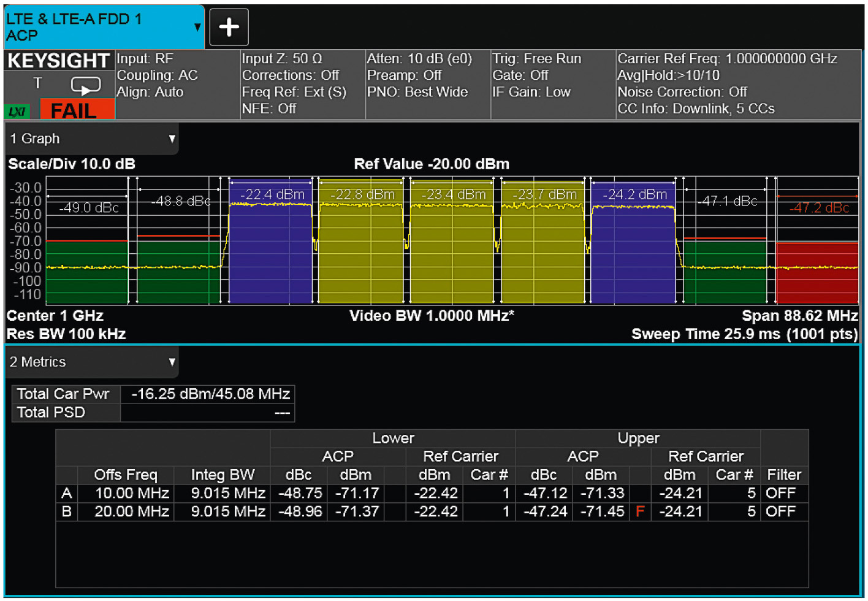Expand the 2 Metrics window dropdown
Viewport: 868px width, 601px height.
pos(172,362)
